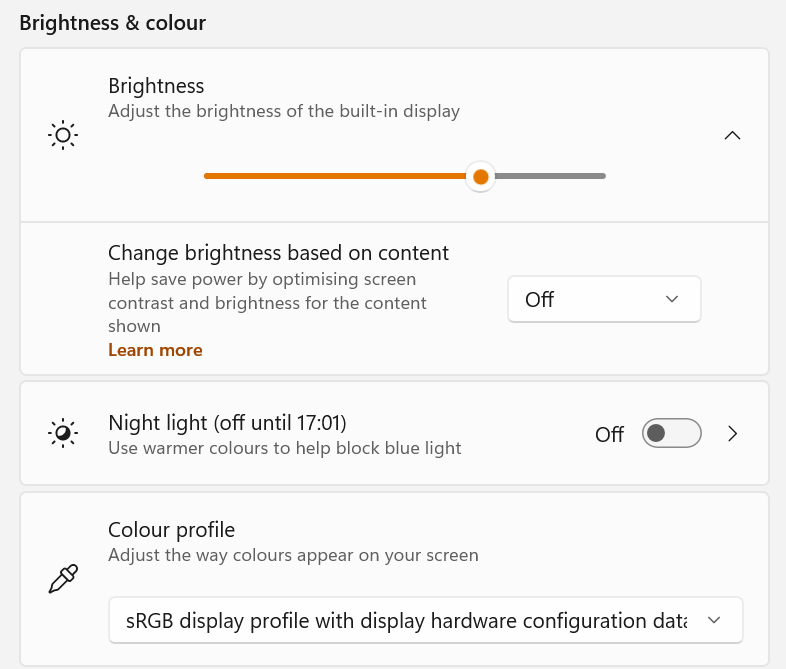Click the Night light row title

coord(227,422)
